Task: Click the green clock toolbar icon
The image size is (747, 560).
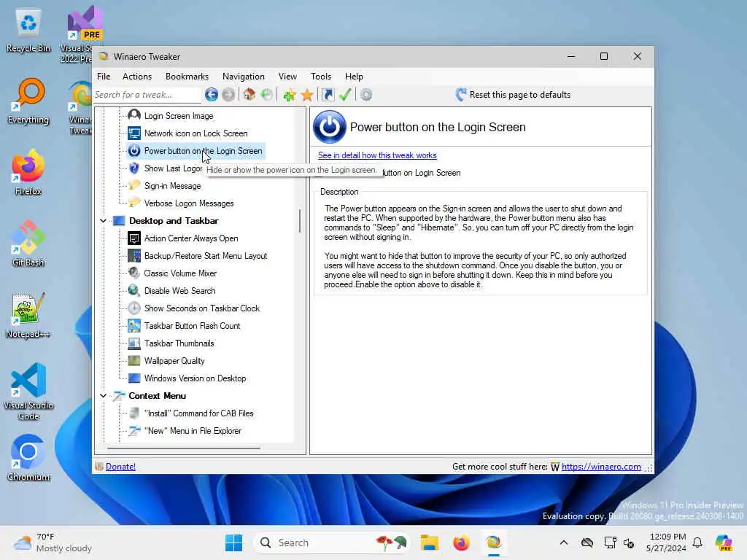Action: (x=267, y=95)
